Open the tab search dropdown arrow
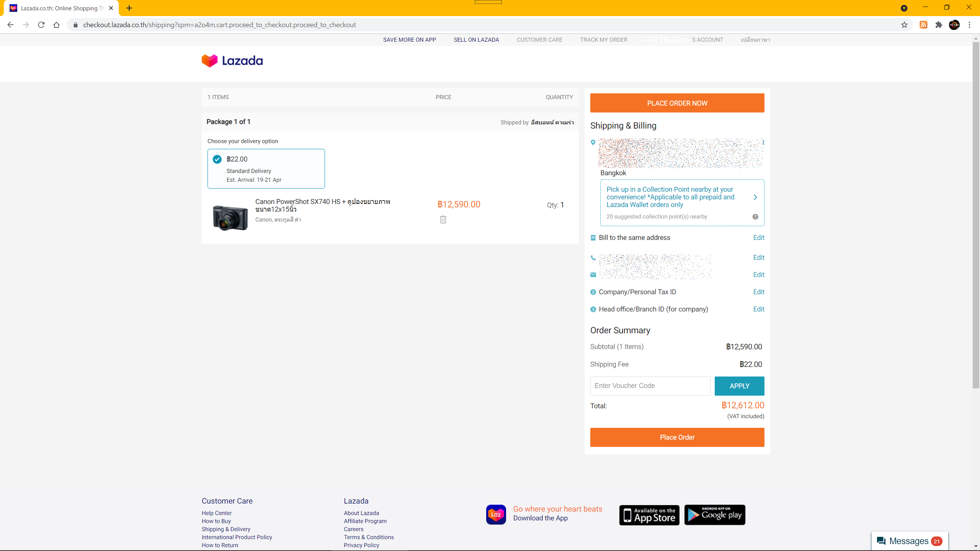The width and height of the screenshot is (980, 551). coord(904,8)
